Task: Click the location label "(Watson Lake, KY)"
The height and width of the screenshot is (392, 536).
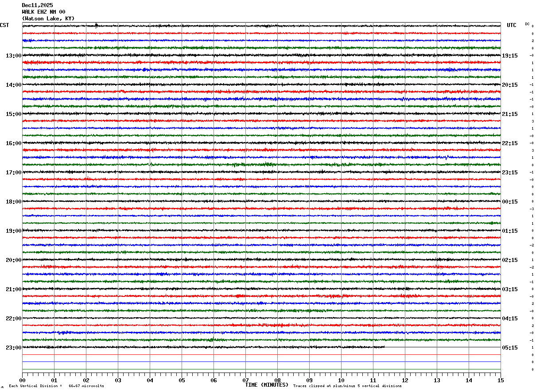Action: pos(48,19)
